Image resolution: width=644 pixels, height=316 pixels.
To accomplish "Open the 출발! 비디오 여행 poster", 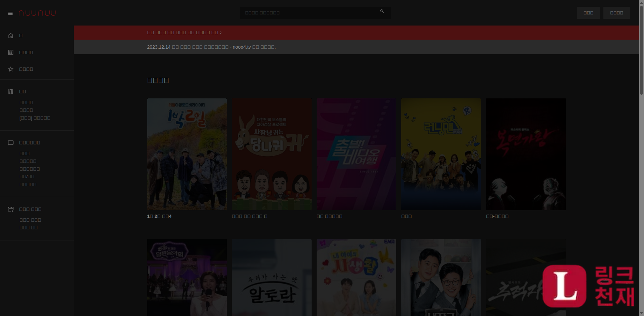I will coord(356,154).
